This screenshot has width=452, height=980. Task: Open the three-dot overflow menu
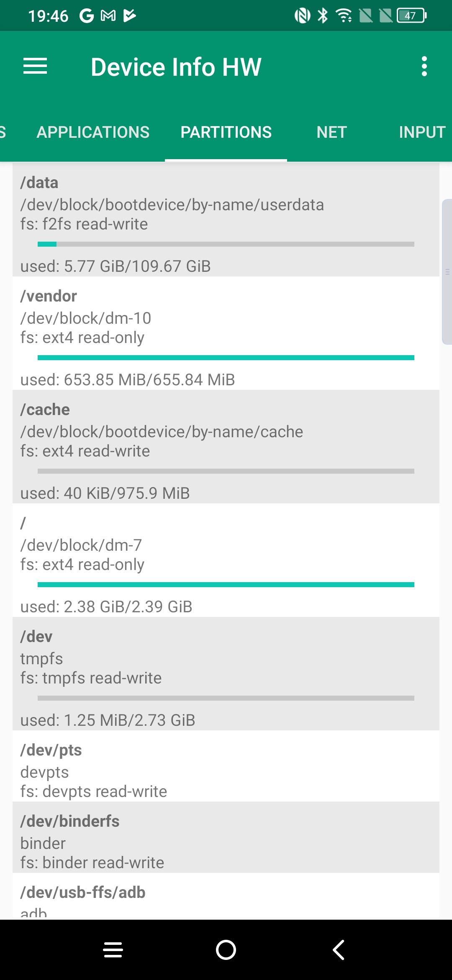424,67
